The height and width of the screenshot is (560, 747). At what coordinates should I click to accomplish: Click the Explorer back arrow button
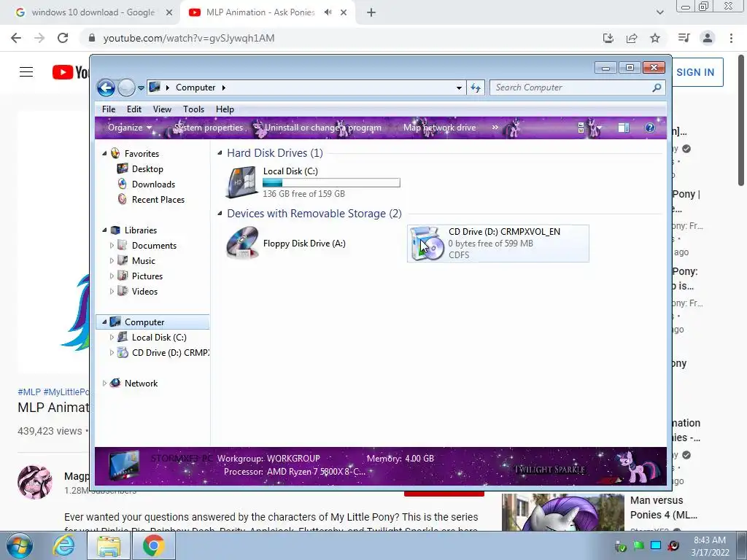click(106, 87)
